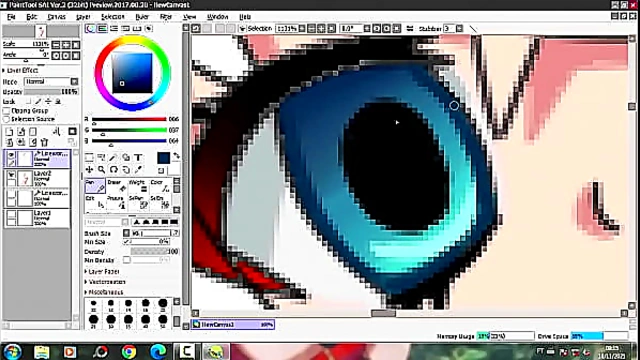Image resolution: width=640 pixels, height=360 pixels.
Task: Hide Layer2 using its eye icon
Action: 11,175
